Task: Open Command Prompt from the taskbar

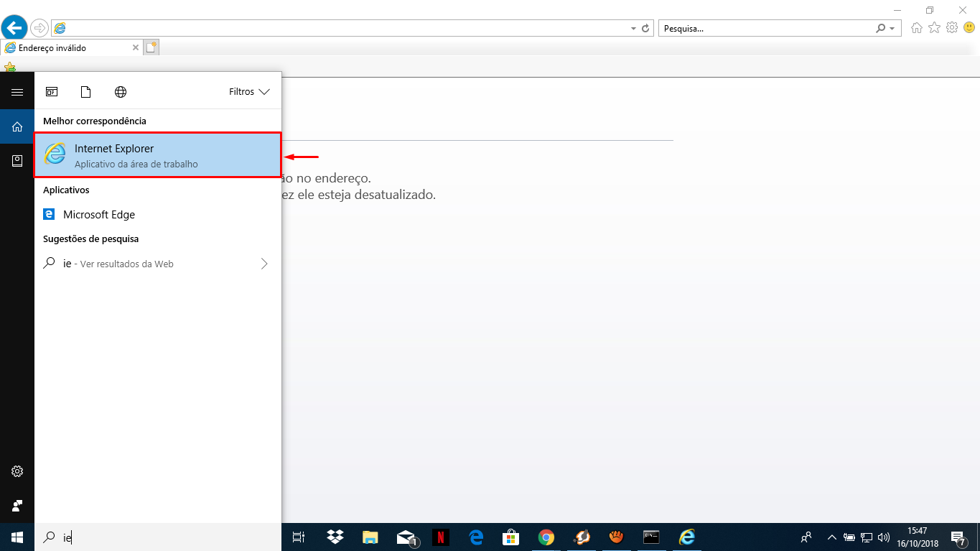Action: click(x=652, y=537)
